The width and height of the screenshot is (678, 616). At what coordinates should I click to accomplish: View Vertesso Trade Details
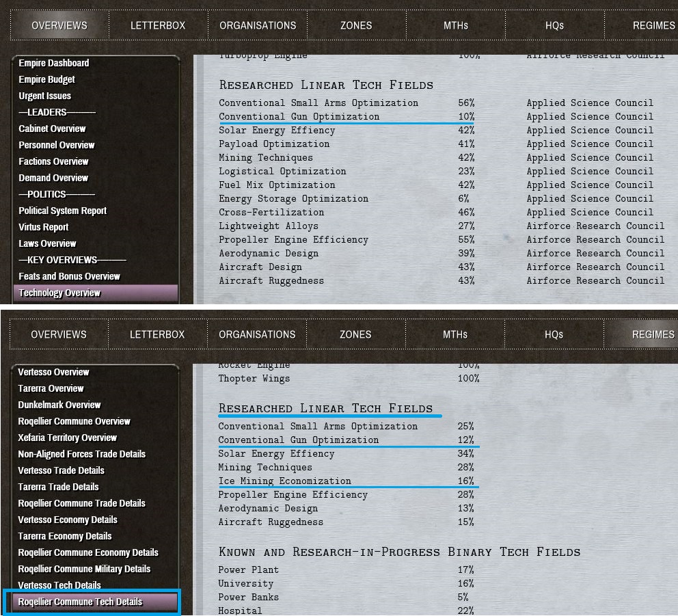(61, 471)
